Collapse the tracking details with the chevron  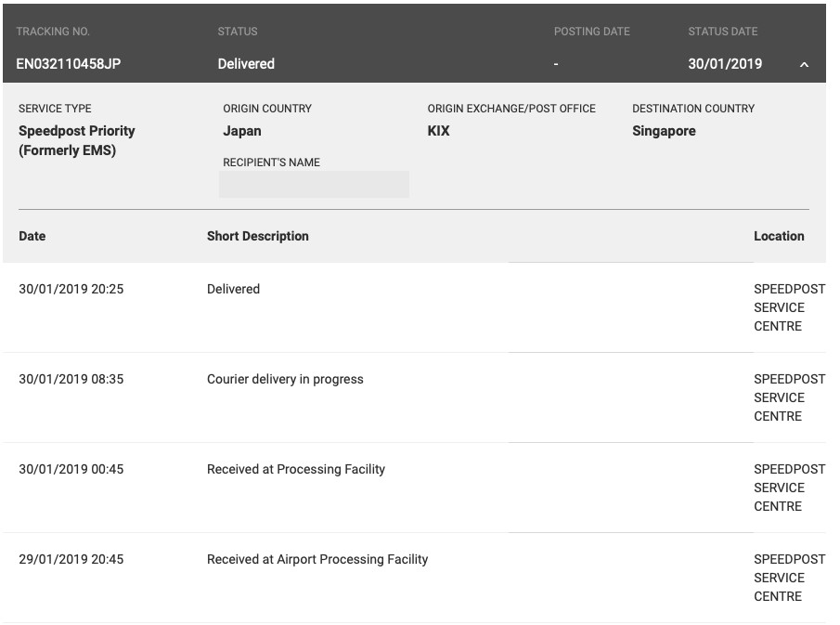pyautogui.click(x=804, y=64)
